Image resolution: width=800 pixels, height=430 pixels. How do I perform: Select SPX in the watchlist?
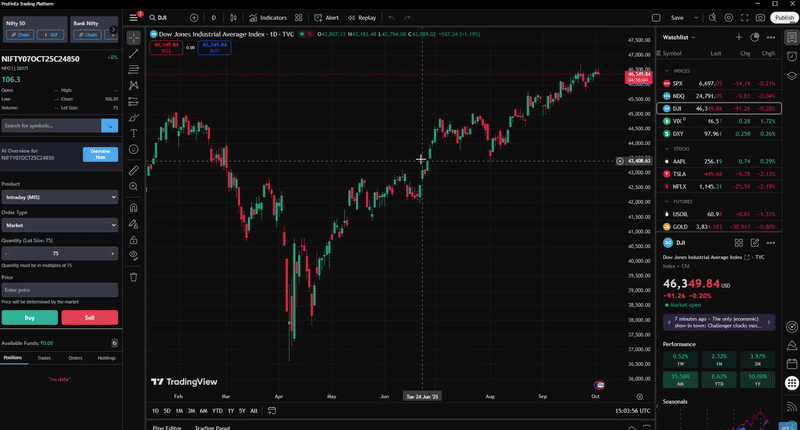pyautogui.click(x=719, y=83)
